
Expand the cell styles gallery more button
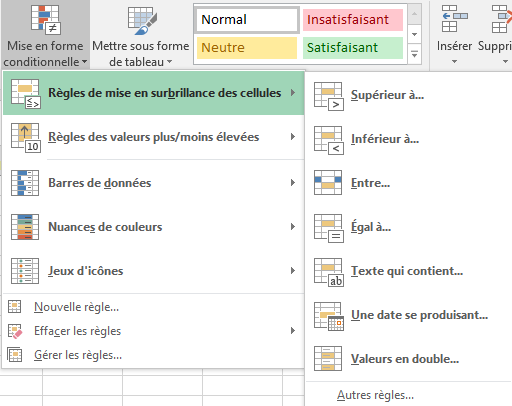(x=414, y=54)
